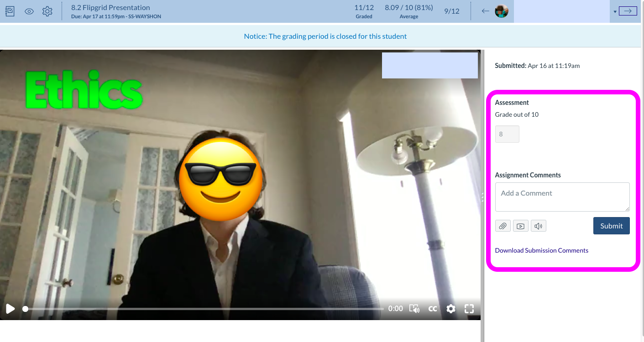The height and width of the screenshot is (342, 644).
Task: Toggle the eye icon to hide student names
Action: pyautogui.click(x=29, y=11)
